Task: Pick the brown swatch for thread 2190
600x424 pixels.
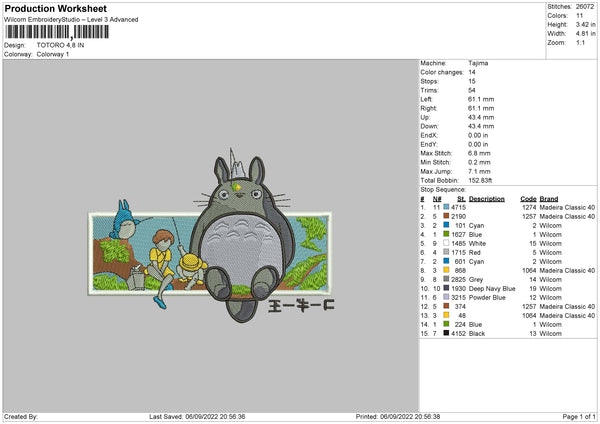Action: [446, 215]
